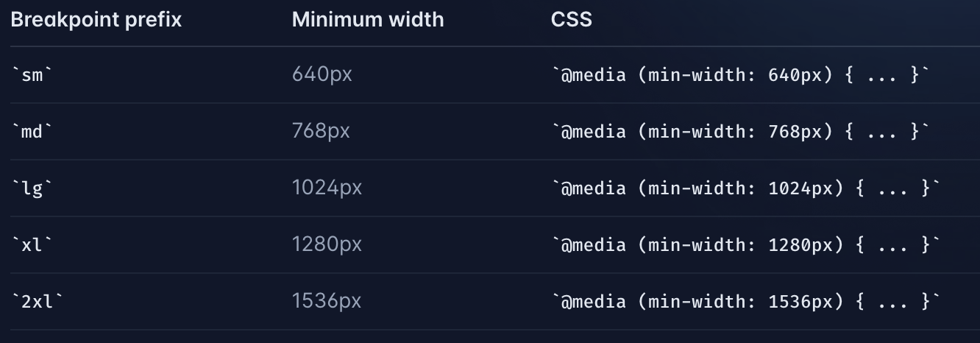Select the `xl` prefix cell
The height and width of the screenshot is (343, 980).
[32, 245]
